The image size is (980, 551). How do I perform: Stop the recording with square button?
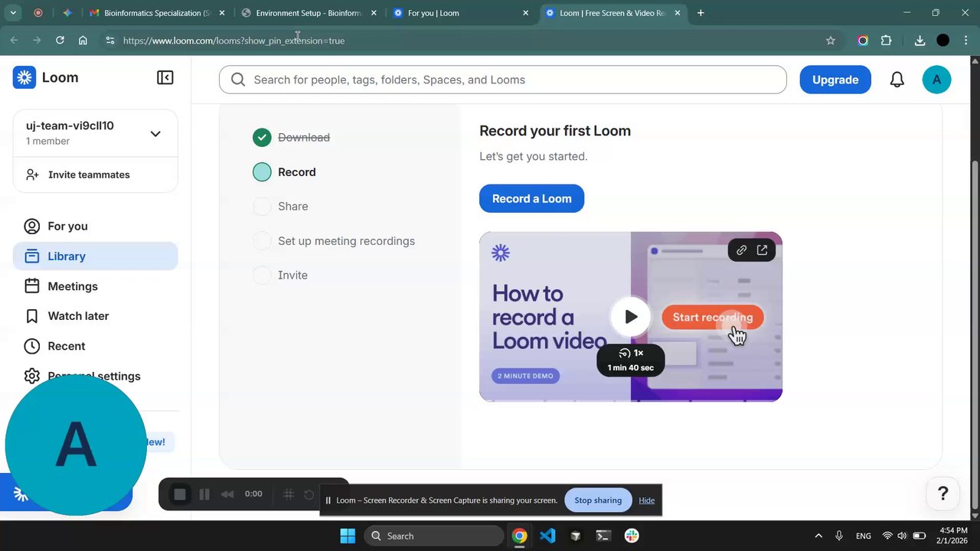click(180, 494)
